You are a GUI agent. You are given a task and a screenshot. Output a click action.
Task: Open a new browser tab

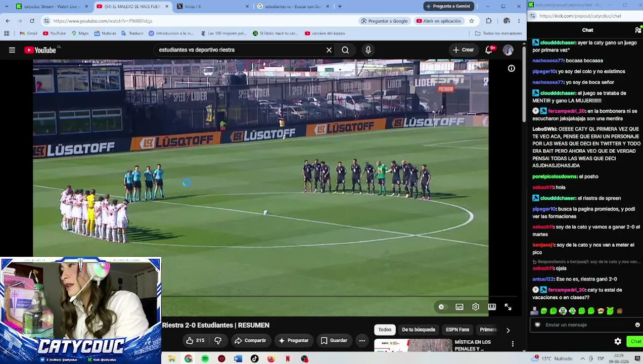click(x=340, y=6)
